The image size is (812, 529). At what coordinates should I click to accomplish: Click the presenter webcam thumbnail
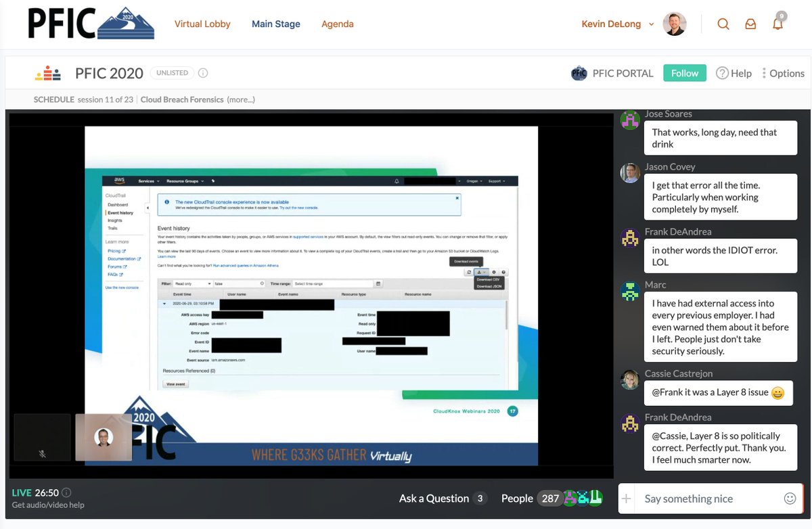coord(104,437)
